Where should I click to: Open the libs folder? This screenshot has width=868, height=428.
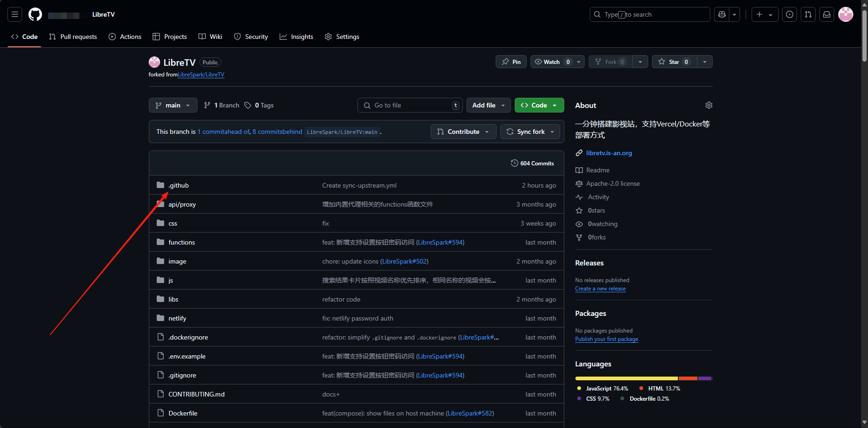(x=173, y=299)
